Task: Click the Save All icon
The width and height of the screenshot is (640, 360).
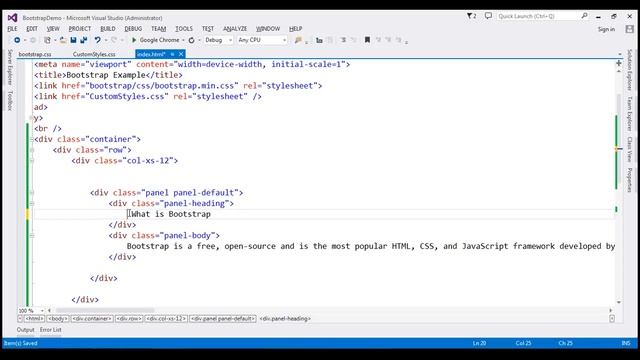Action: click(84, 40)
